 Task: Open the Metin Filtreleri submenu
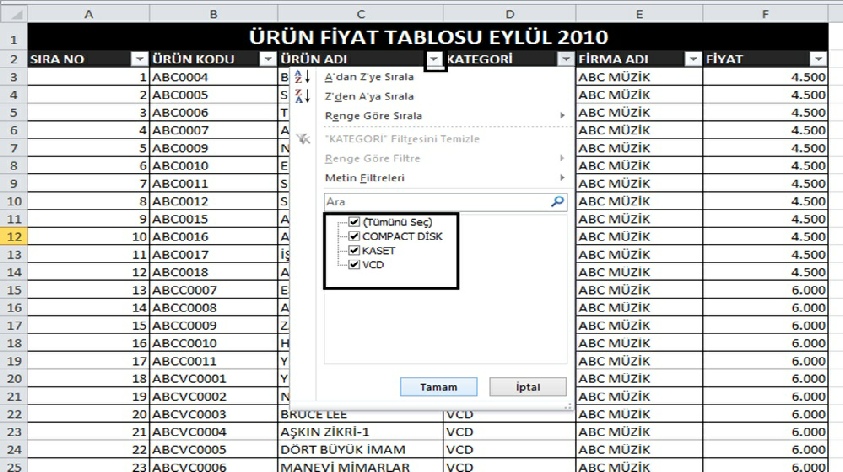click(x=364, y=178)
